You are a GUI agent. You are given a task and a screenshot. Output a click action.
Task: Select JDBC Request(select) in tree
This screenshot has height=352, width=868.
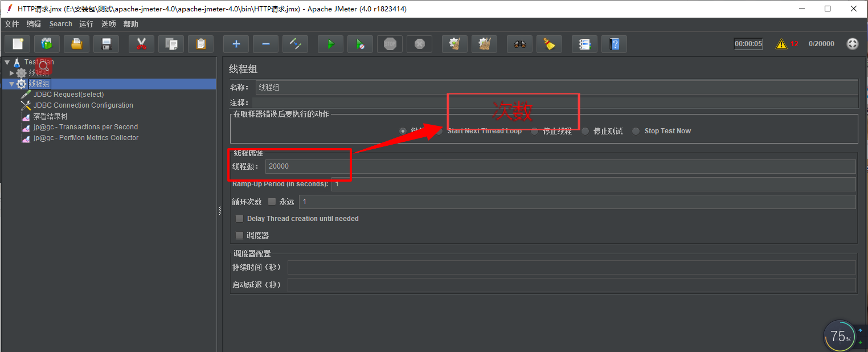(68, 95)
